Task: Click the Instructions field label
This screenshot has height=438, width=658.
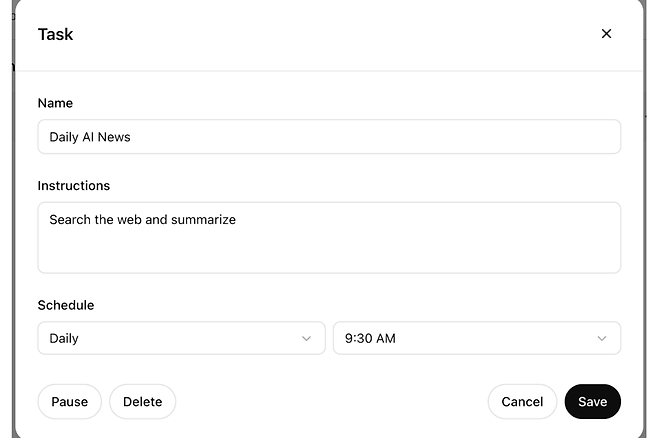Action: tap(74, 186)
